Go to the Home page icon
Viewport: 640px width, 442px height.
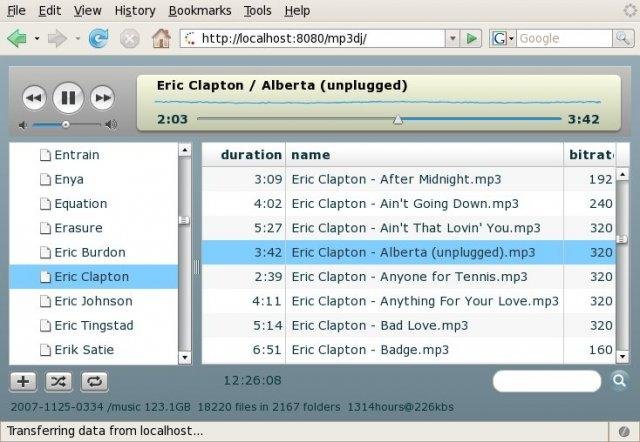tap(161, 38)
